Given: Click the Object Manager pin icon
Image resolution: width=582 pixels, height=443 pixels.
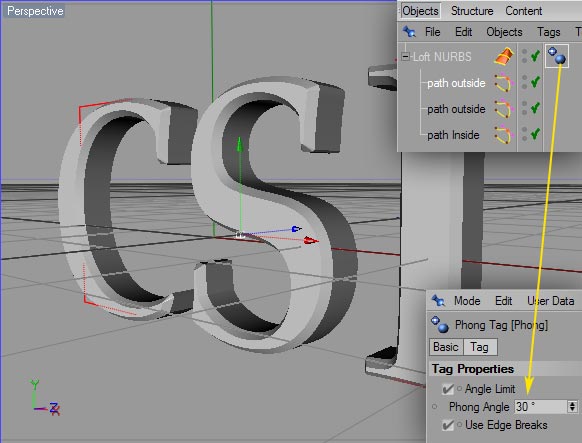Looking at the screenshot, I should click(409, 32).
